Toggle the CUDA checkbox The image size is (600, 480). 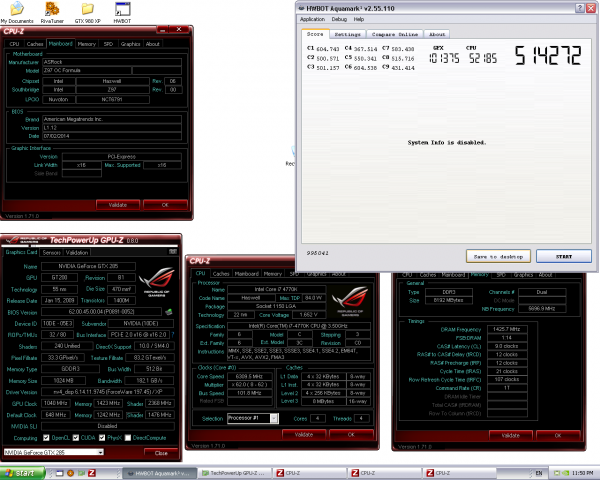click(x=76, y=438)
